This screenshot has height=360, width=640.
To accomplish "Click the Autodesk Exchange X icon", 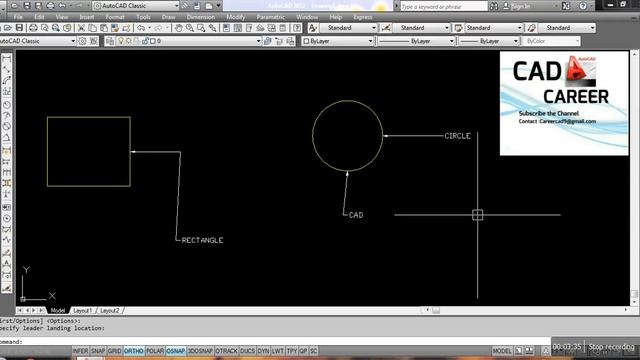I will click(566, 6).
